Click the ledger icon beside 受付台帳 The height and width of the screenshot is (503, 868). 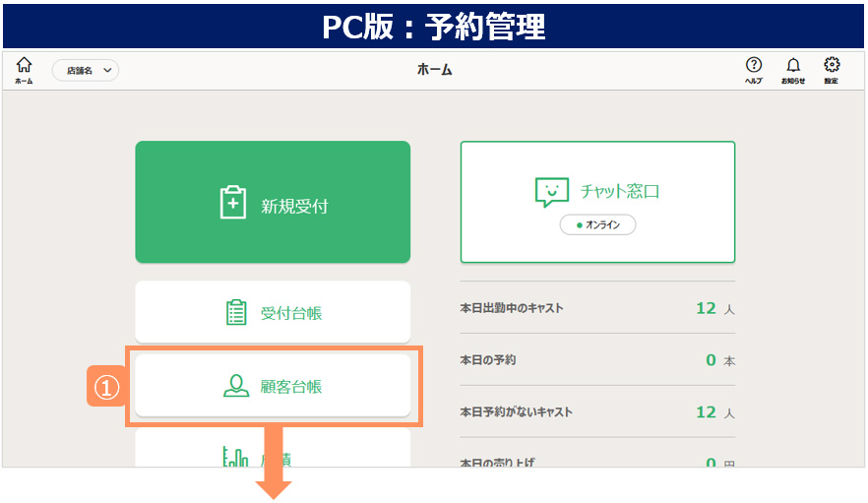tap(236, 313)
